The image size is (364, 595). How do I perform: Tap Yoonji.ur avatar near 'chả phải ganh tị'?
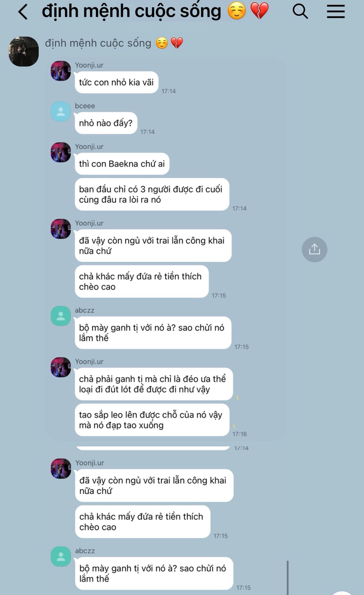(x=61, y=367)
